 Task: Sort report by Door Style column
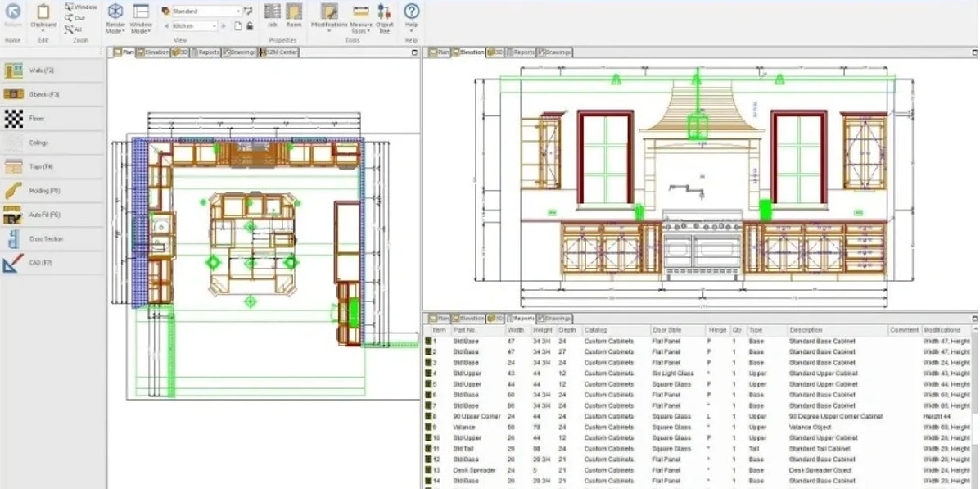[678, 330]
